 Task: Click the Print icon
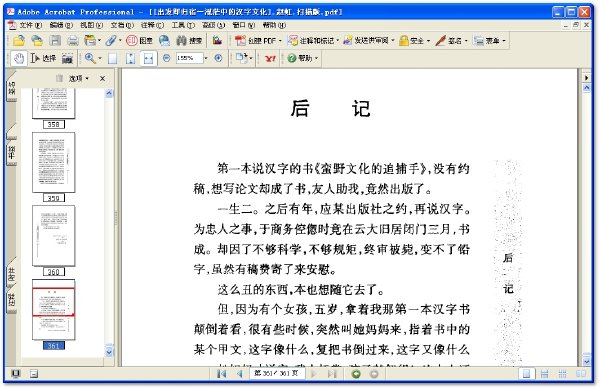[73, 40]
